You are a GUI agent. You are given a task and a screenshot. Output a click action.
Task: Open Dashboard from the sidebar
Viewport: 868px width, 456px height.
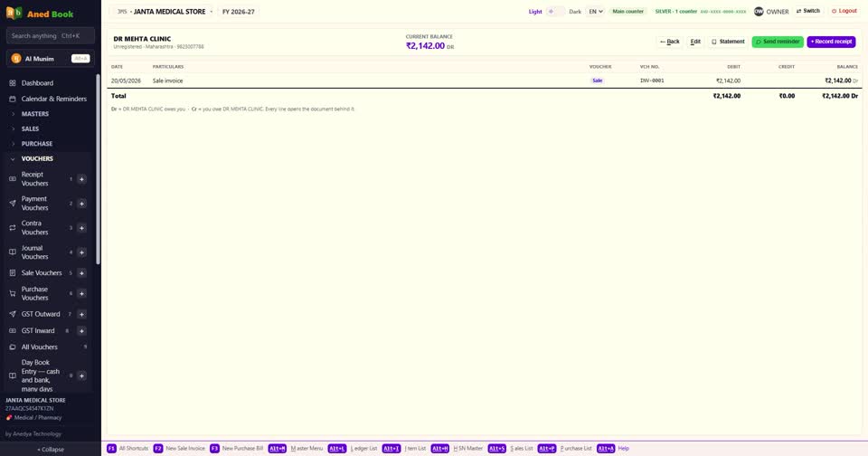tap(50, 83)
